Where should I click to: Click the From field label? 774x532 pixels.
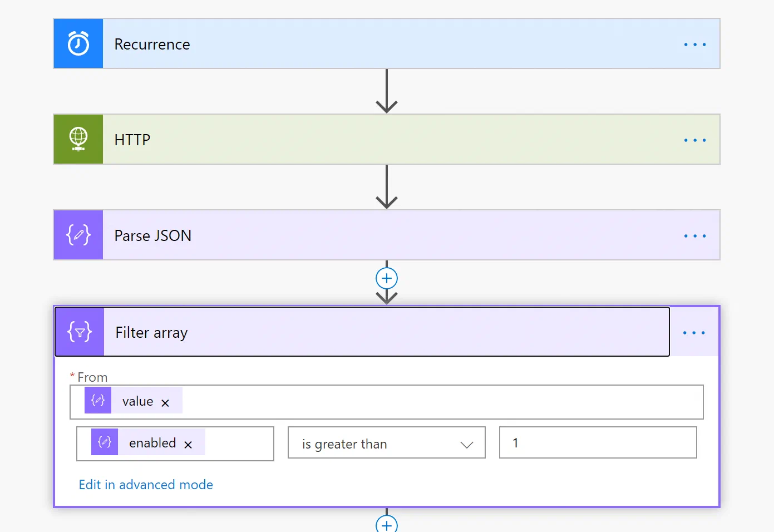point(92,377)
